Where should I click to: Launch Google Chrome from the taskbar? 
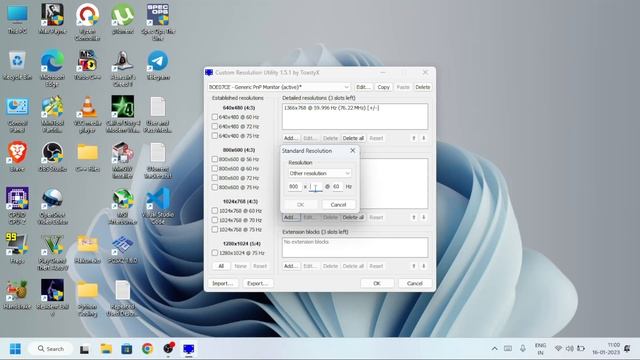point(147,349)
